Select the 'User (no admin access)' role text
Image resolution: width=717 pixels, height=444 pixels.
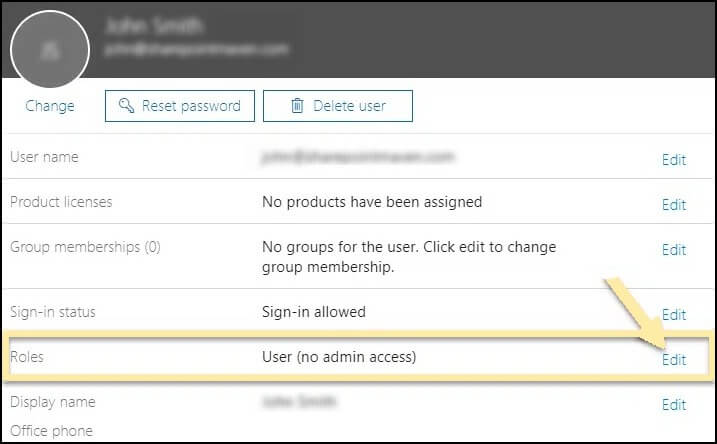pyautogui.click(x=339, y=357)
